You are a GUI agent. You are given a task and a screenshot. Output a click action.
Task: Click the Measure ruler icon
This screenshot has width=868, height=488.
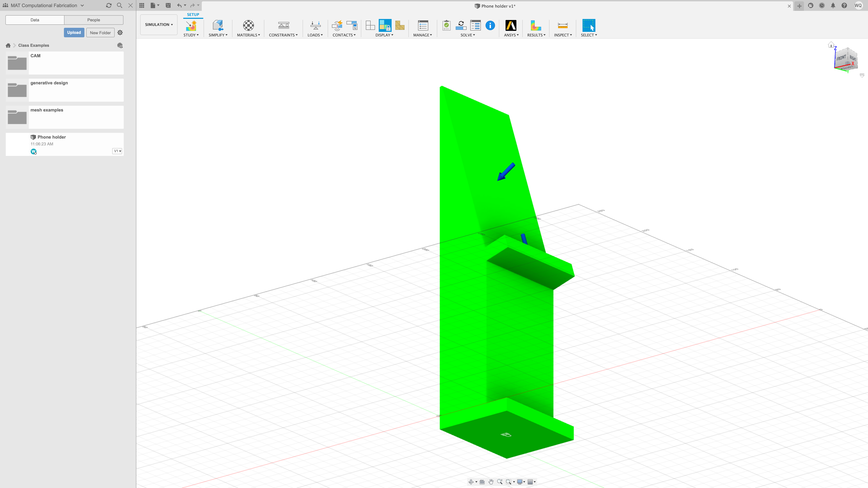563,26
